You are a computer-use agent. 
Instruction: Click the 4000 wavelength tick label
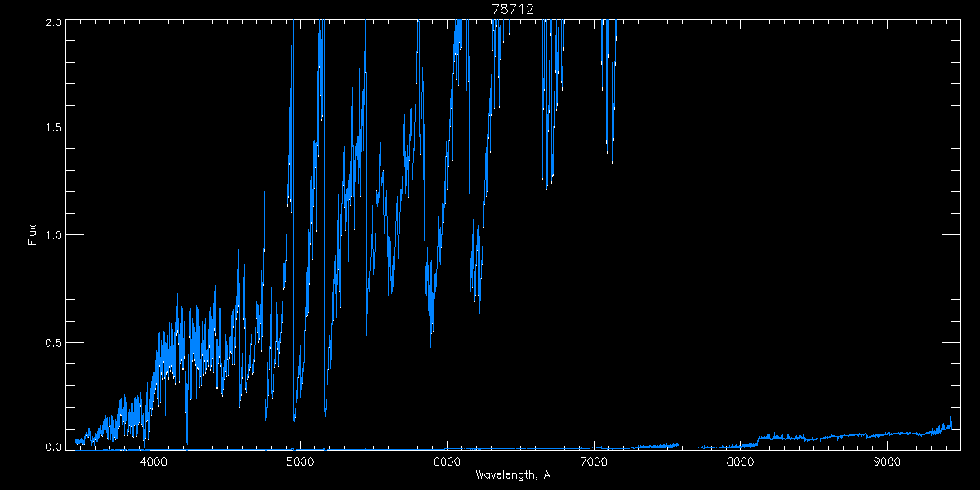[154, 461]
